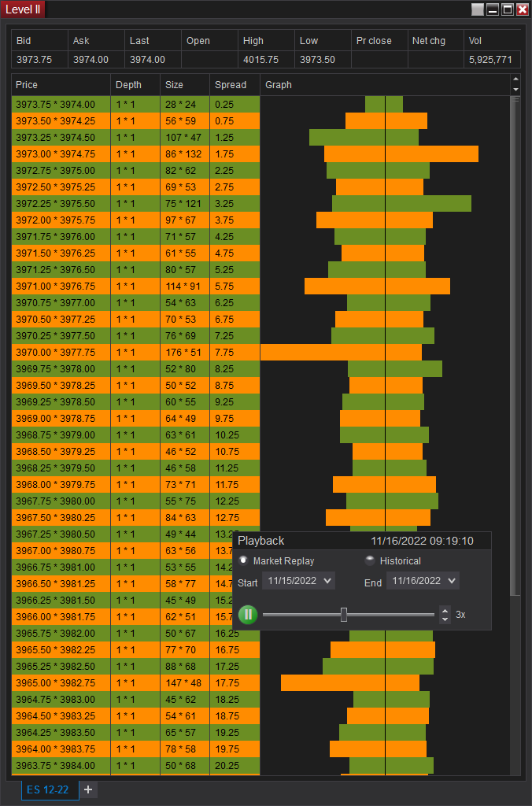Click the Graph column header
Viewport: 532px width, 806px height.
[x=386, y=85]
